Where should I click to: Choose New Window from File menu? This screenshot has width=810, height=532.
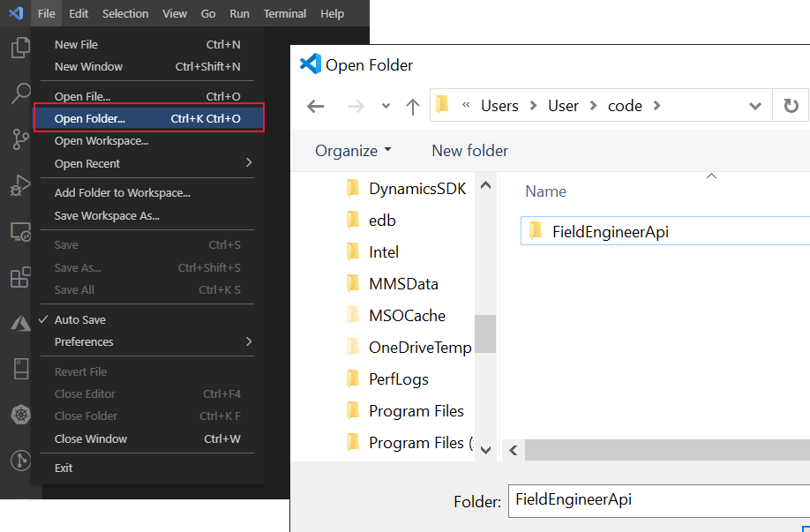147,67
